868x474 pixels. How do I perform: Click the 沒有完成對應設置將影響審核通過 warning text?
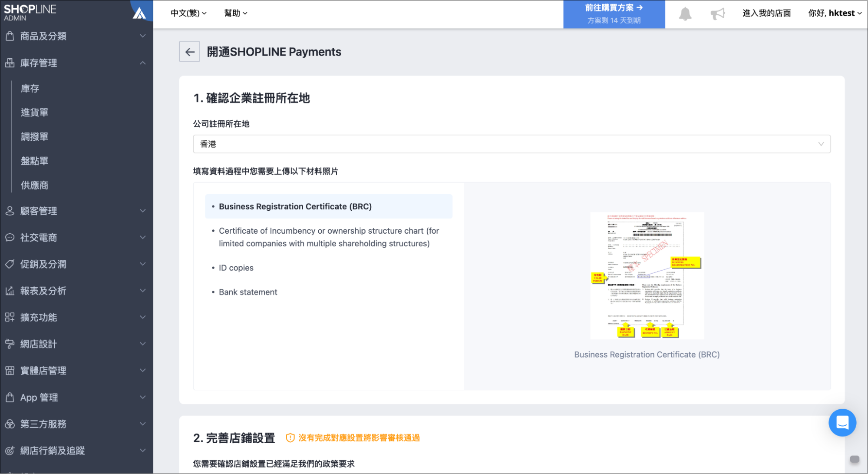359,438
